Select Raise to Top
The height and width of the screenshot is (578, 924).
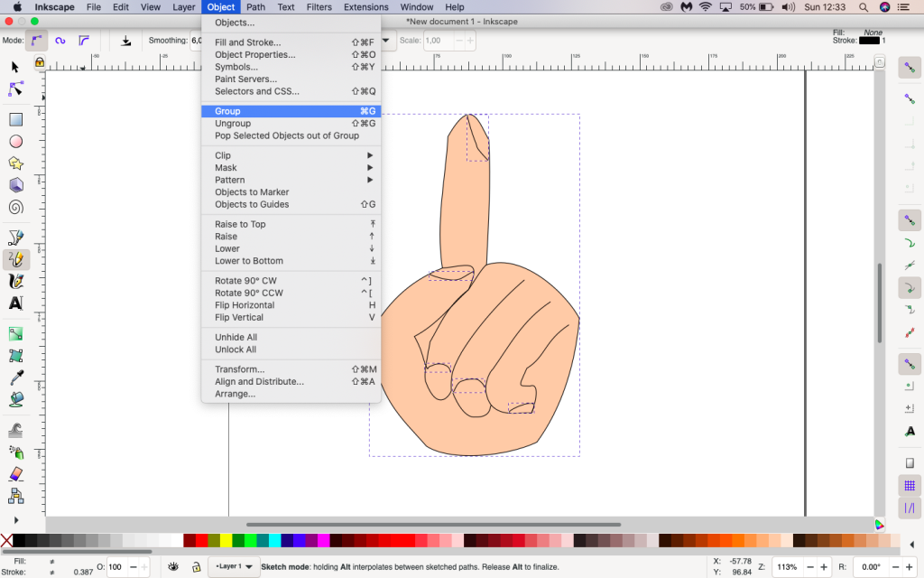tap(291, 224)
